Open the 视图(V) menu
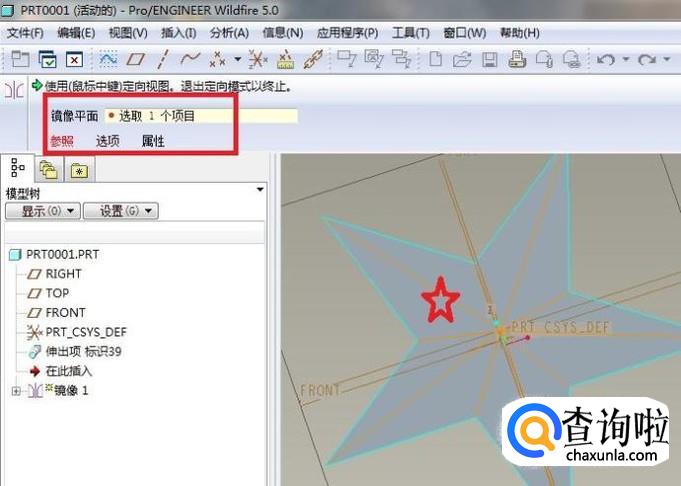Viewport: 681px width, 486px height. [128, 33]
